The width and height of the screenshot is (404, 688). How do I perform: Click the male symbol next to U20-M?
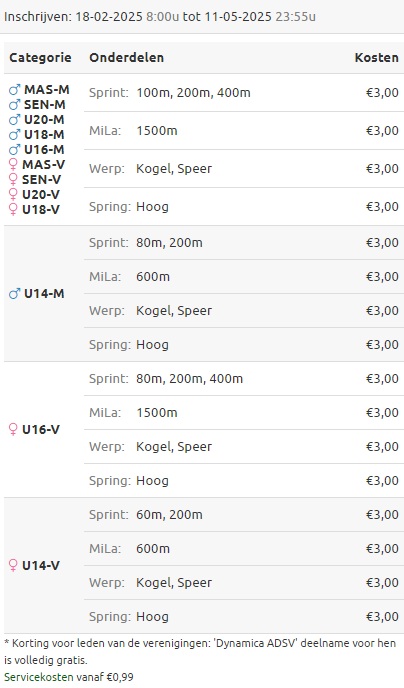14,120
